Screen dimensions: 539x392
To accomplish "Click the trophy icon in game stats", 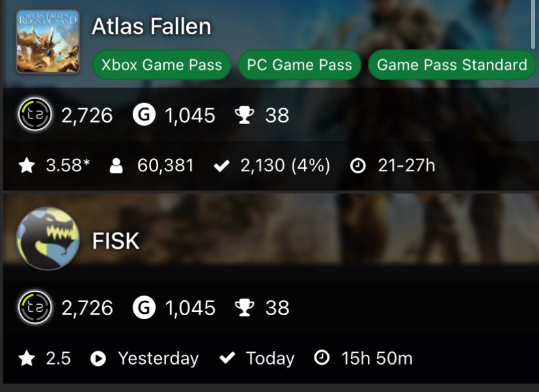I will (x=244, y=115).
